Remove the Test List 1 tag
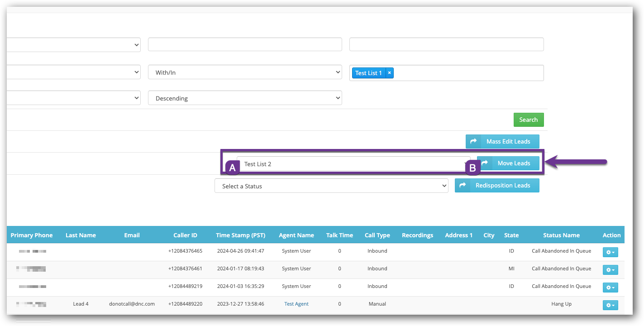 [x=389, y=73]
